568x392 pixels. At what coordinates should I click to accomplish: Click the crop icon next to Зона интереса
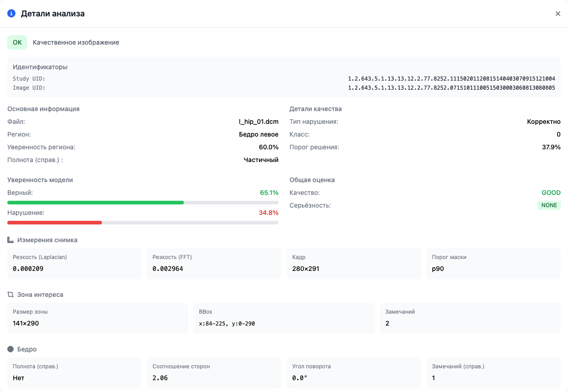(x=10, y=295)
